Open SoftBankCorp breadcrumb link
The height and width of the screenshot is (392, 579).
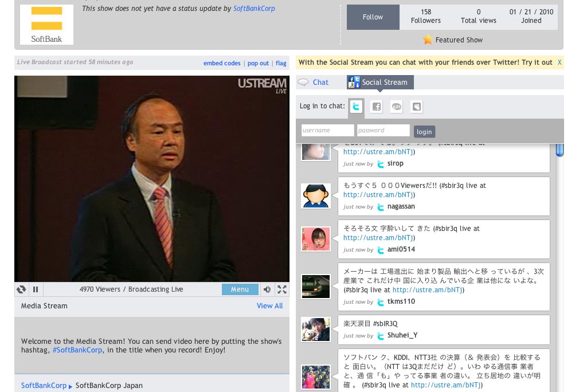(x=44, y=385)
